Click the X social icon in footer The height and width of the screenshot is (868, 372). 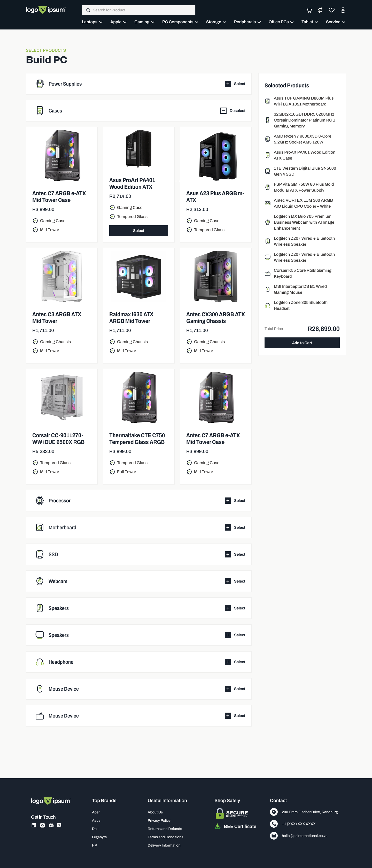(59, 825)
